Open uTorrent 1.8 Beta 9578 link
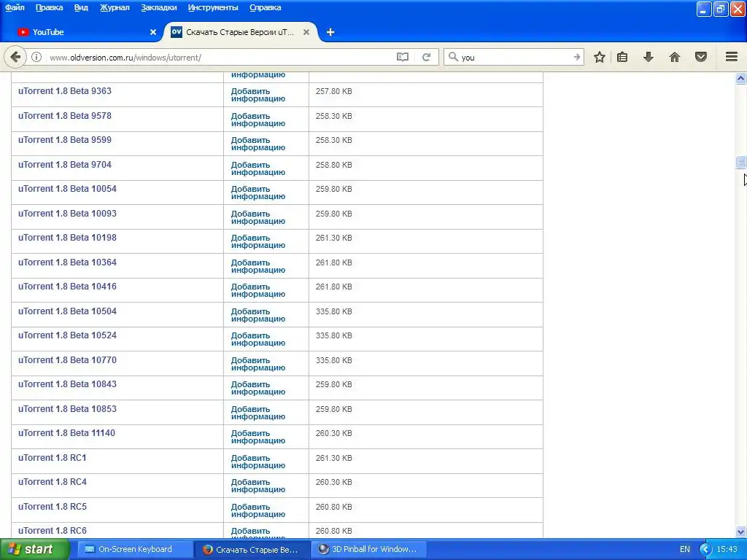Viewport: 747px width, 560px height. pyautogui.click(x=65, y=116)
